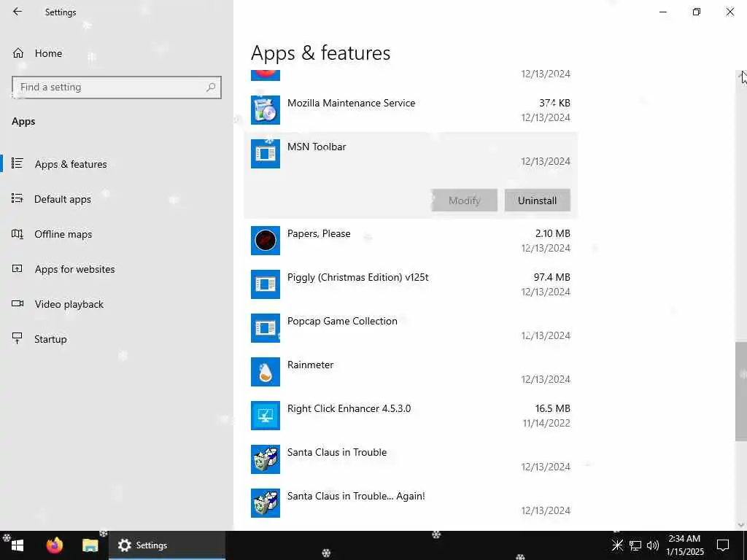Go to Home in Settings sidebar
Screen dimensions: 747x560
tap(48, 53)
